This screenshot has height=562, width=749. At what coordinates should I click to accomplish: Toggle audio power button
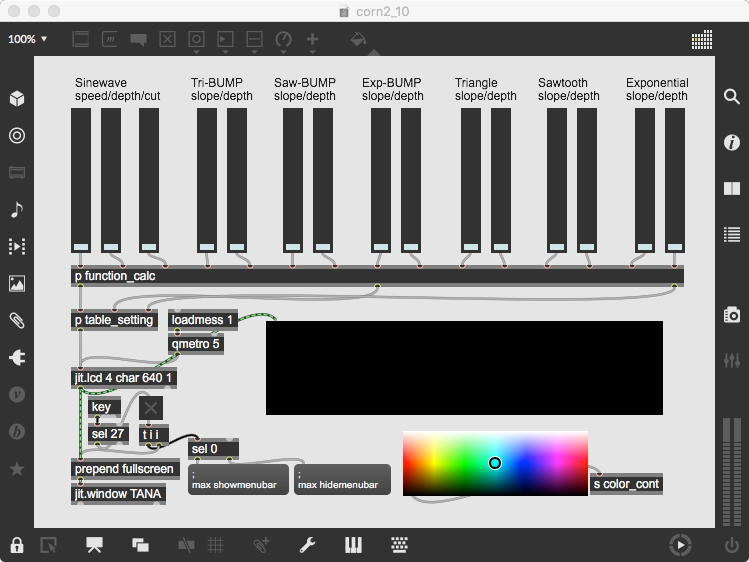click(x=731, y=545)
